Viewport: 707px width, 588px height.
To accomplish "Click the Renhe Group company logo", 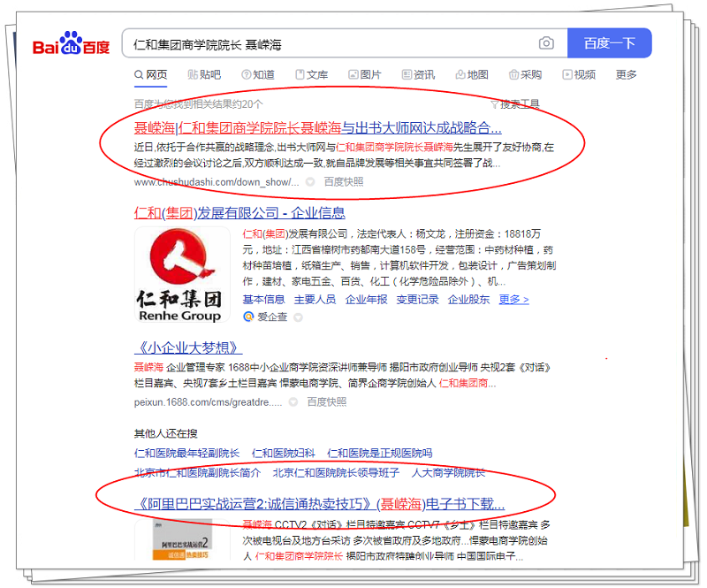I will tap(179, 276).
